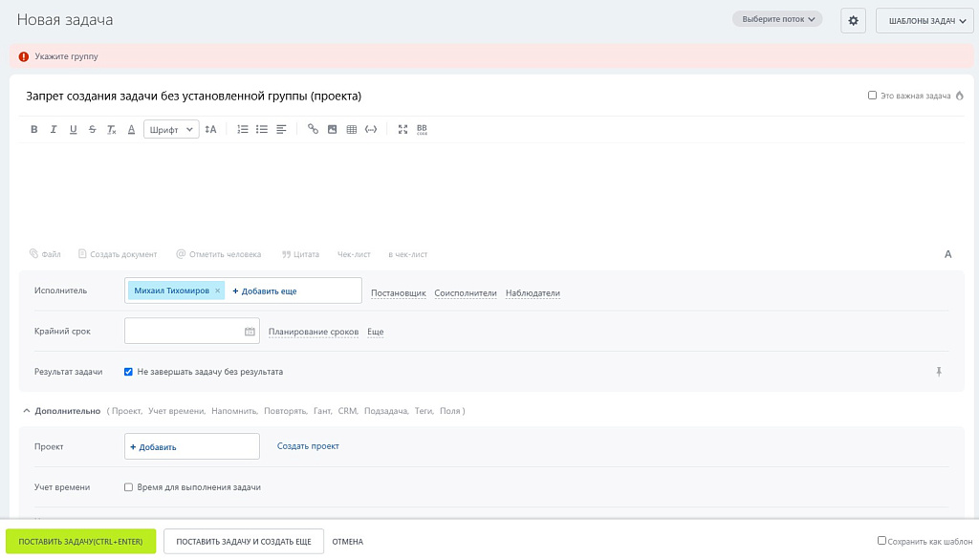Insert a numbered list
This screenshot has width=979, height=560.
[x=242, y=129]
